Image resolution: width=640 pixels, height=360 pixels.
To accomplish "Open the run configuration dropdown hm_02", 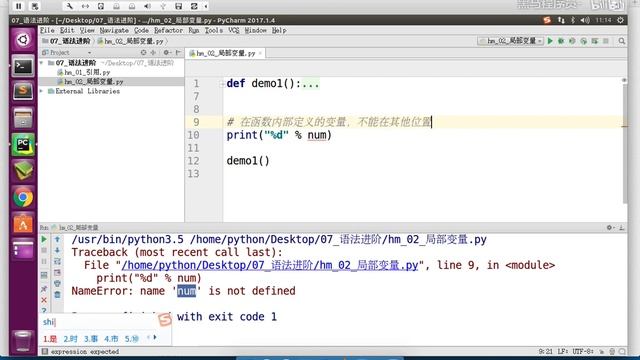I will click(511, 41).
